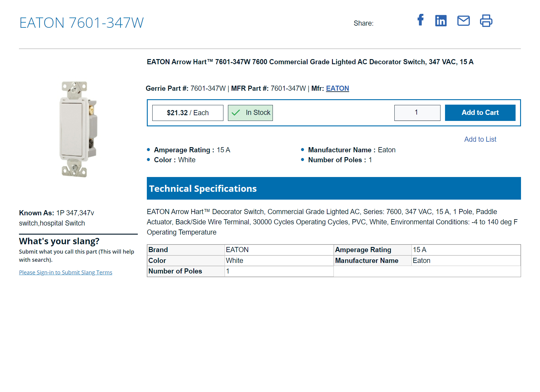Click the MFR Part # 7601-347W text
This screenshot has width=540, height=392.
point(268,88)
